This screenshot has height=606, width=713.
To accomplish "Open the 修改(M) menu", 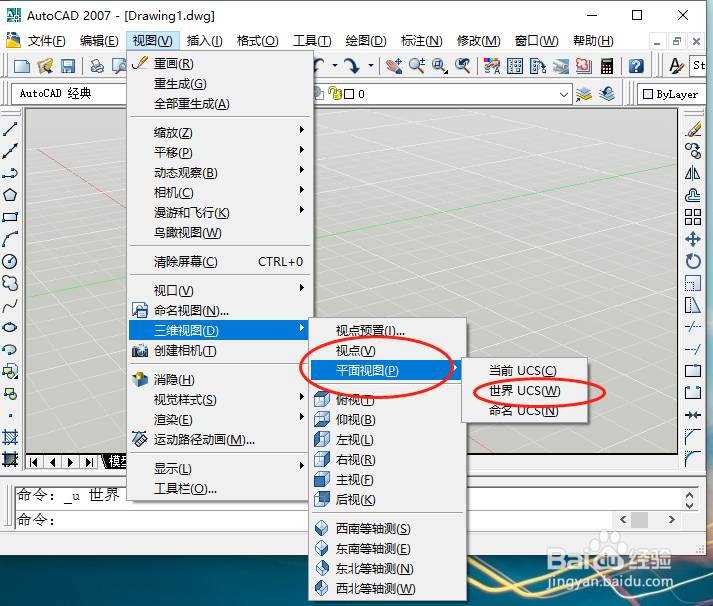I will (478, 41).
